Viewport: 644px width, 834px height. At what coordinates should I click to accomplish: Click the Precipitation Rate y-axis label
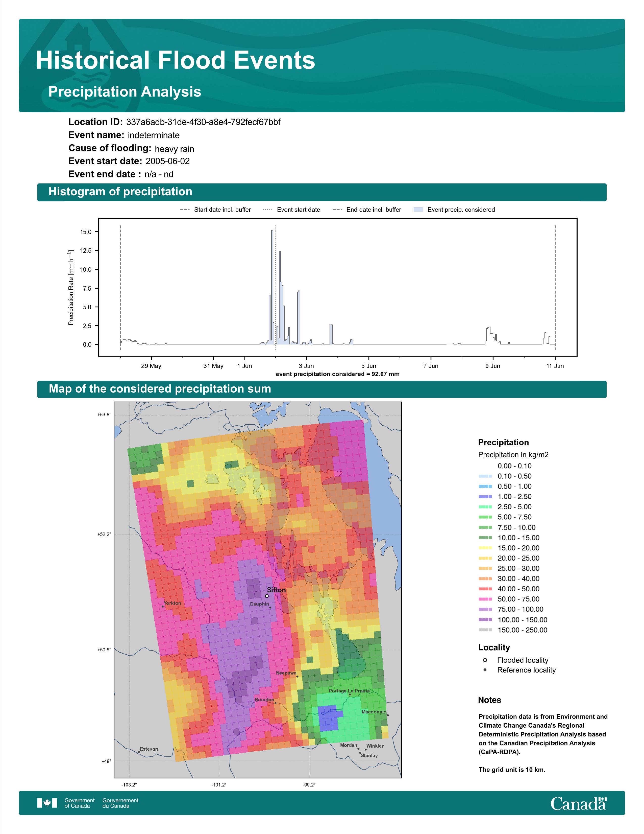click(x=71, y=288)
